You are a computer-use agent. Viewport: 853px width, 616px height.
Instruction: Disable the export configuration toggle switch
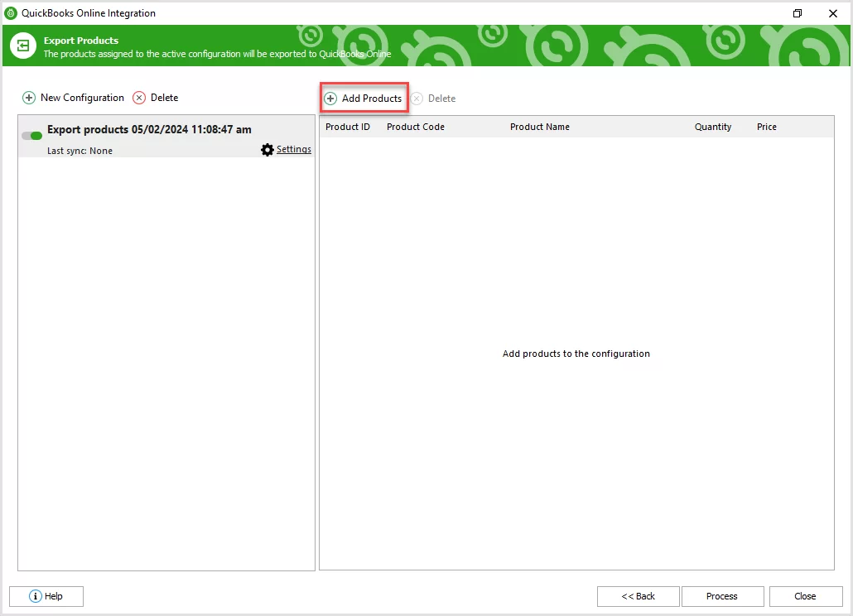tap(31, 135)
